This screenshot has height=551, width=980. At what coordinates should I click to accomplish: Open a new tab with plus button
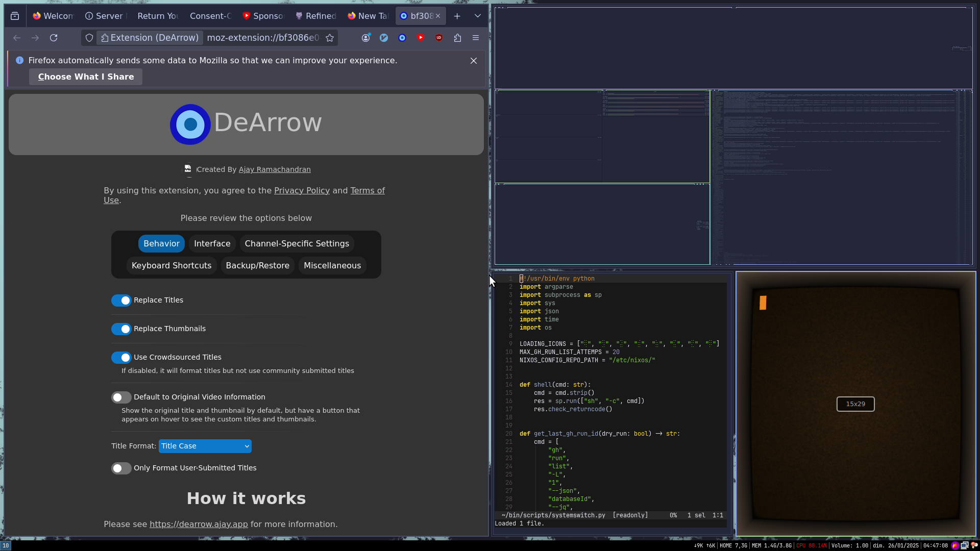[457, 16]
